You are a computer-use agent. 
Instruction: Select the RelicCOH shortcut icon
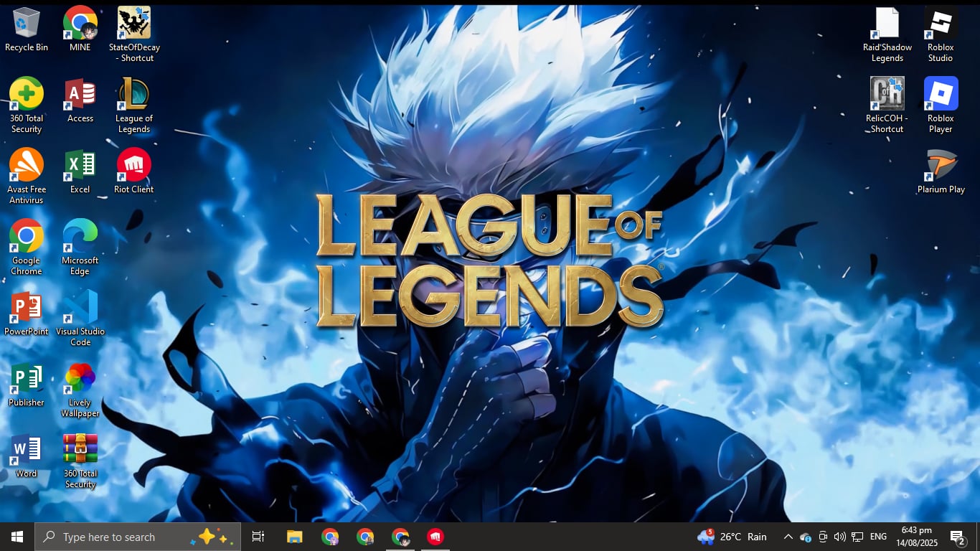887,105
